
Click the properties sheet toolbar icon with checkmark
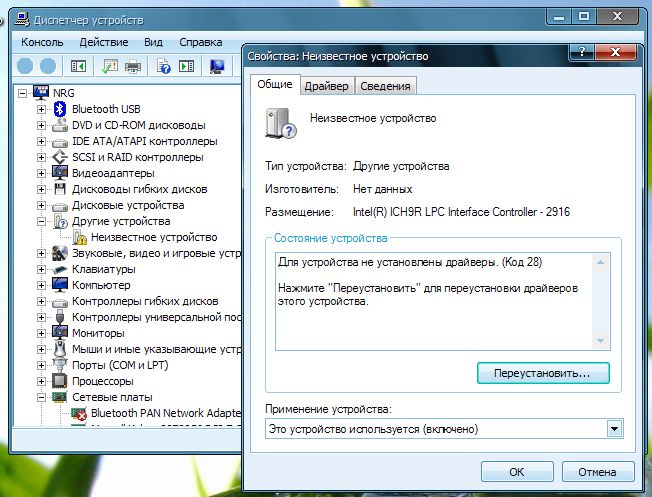[107, 66]
